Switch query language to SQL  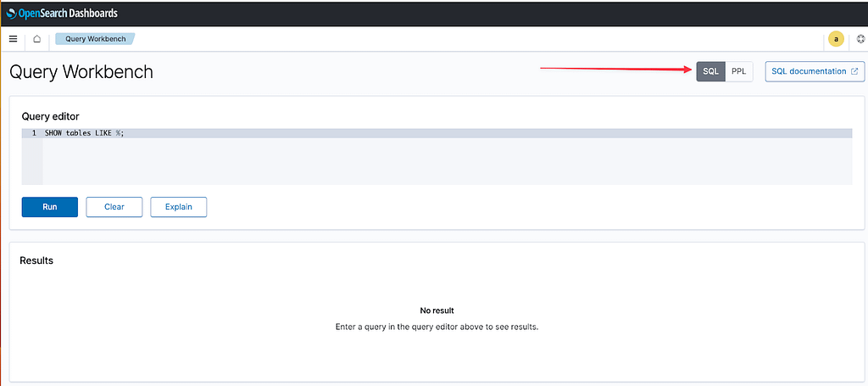pyautogui.click(x=711, y=71)
